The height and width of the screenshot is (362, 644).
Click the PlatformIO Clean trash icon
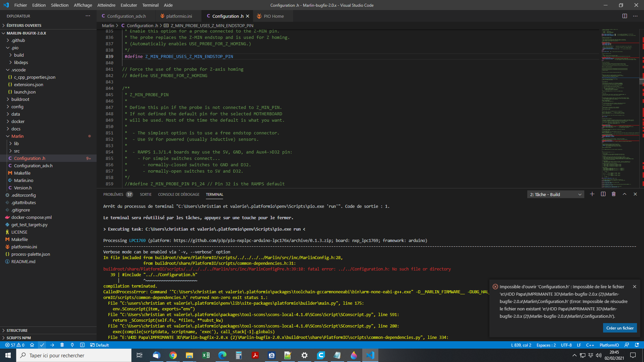[62, 345]
